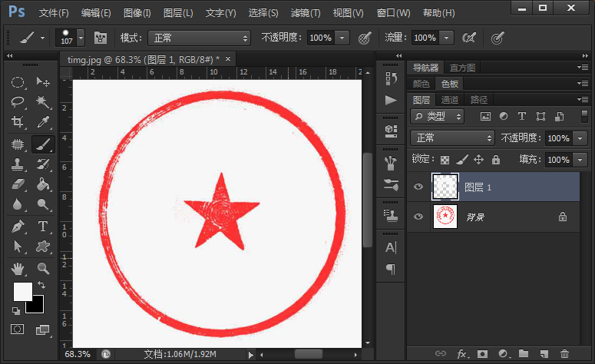Select the Hand tool

18,269
